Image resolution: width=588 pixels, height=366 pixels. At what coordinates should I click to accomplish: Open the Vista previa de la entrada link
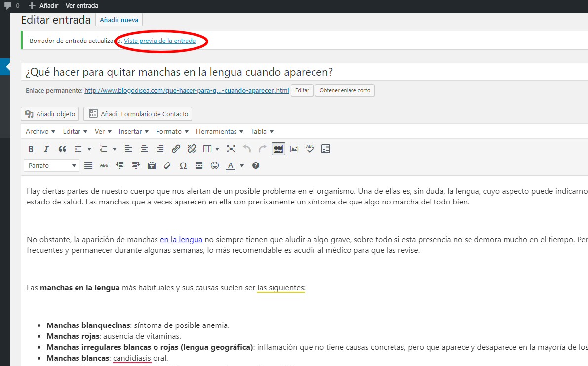tap(159, 41)
